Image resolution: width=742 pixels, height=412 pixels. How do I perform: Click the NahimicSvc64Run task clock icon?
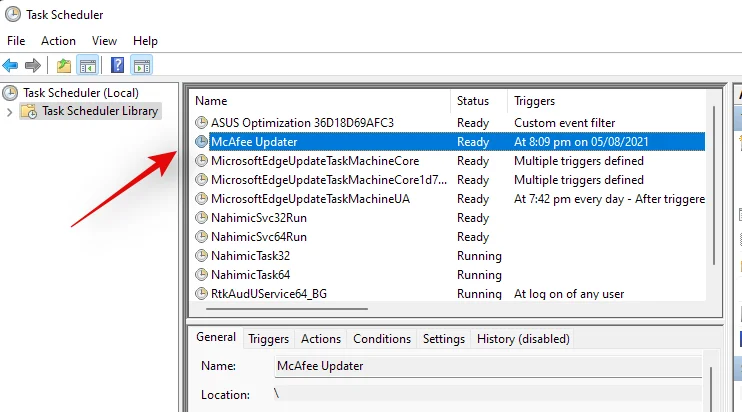[x=201, y=237]
